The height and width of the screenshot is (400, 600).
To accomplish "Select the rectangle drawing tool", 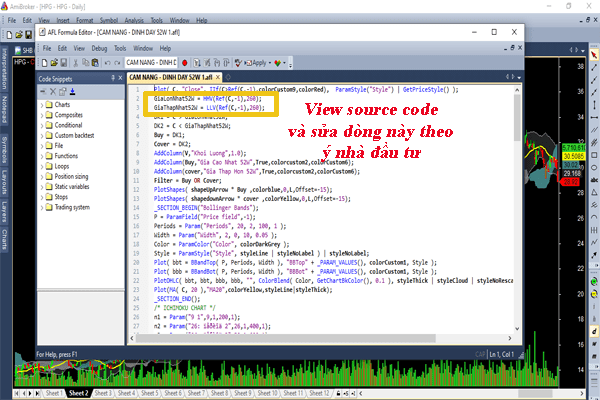I will [594, 155].
